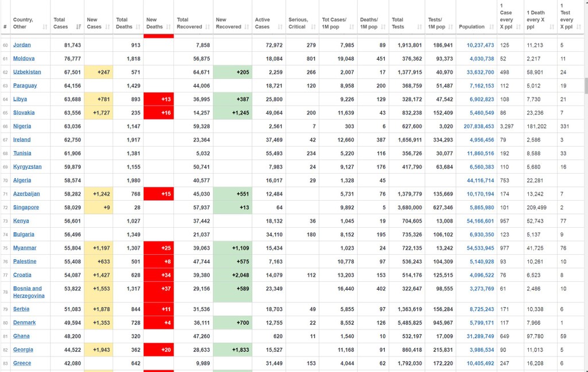Select Jordan's total cases value 81,743
The height and width of the screenshot is (372, 588).
72,45
